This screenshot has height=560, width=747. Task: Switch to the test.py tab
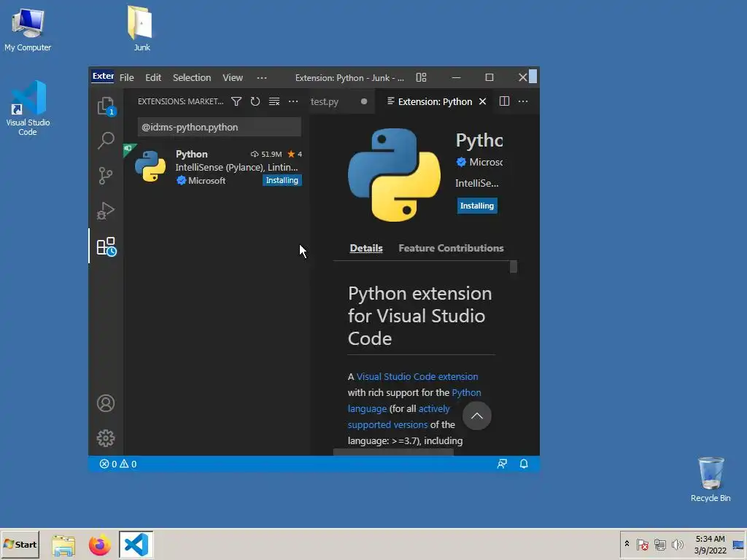325,101
